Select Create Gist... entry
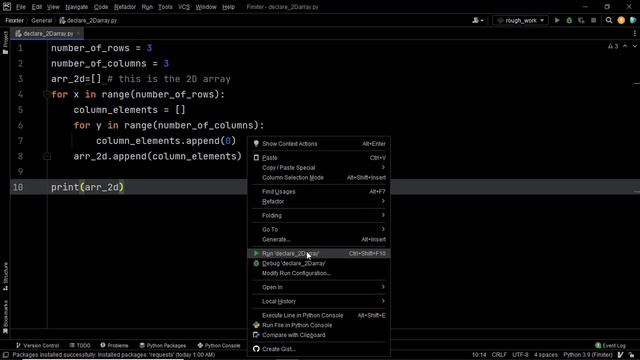640x360 pixels. tap(319, 349)
